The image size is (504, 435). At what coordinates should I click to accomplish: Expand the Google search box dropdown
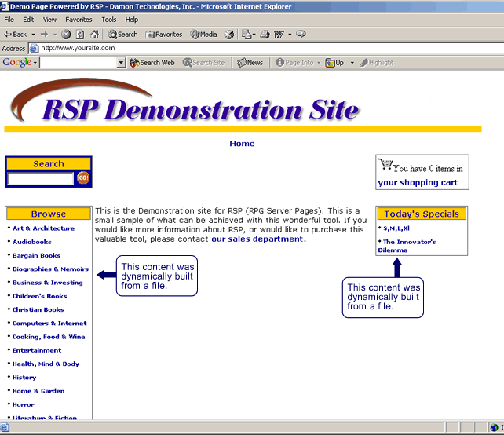(x=121, y=63)
